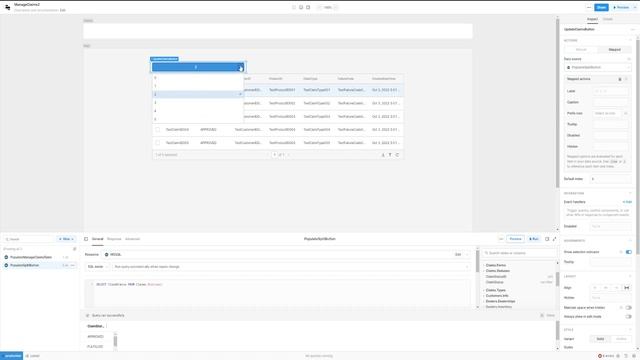Search tables or columns field
Image resolution: width=640 pixels, height=360 pixels.
(518, 253)
